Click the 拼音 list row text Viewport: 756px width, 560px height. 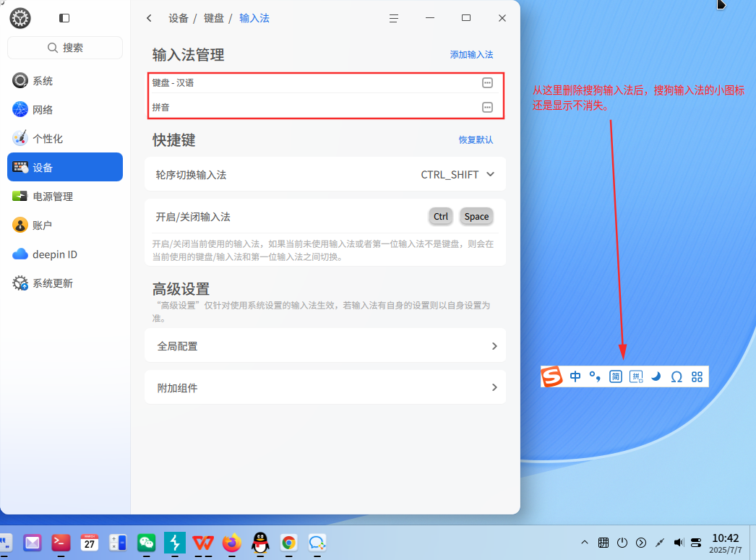click(x=160, y=107)
